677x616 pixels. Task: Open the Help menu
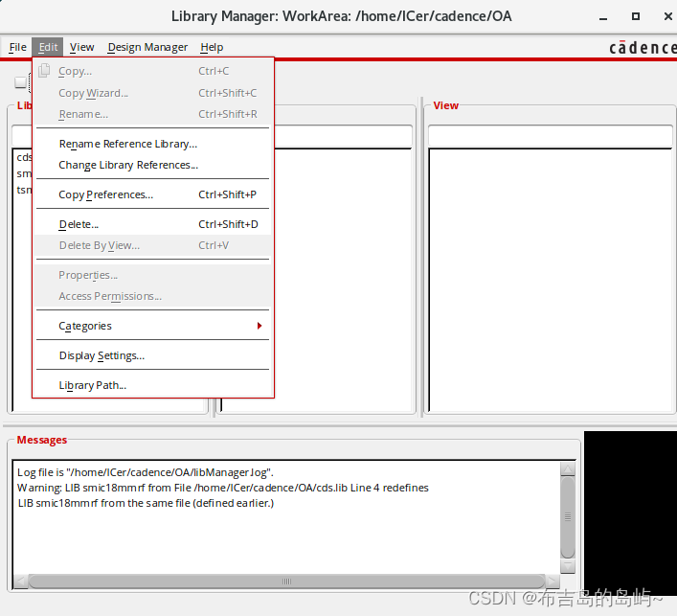click(x=212, y=47)
